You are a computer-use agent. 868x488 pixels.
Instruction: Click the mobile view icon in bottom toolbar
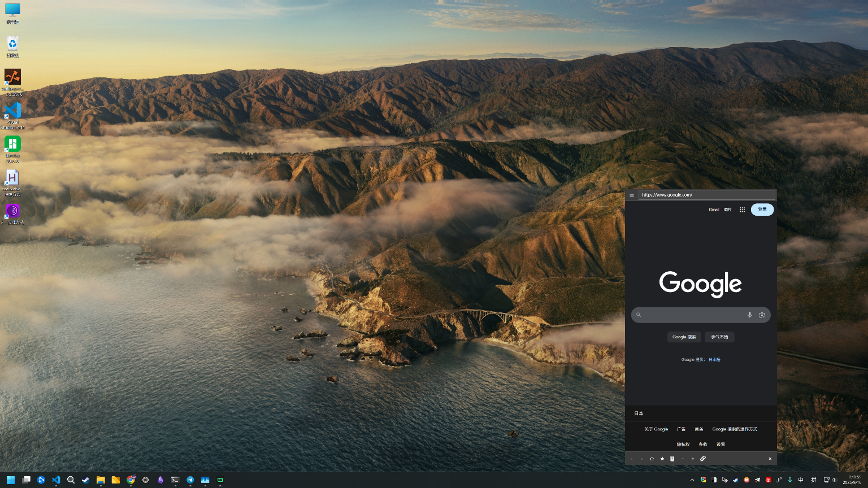point(672,459)
